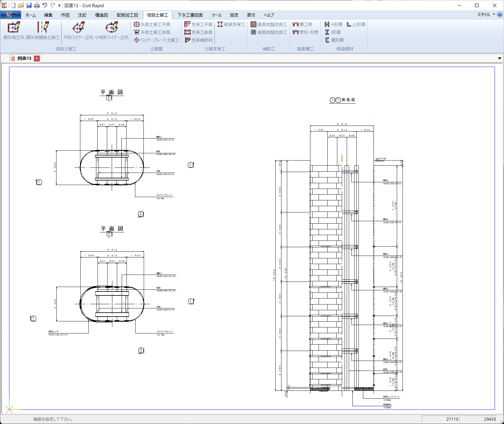Save the drawing from the quick toolbar
Viewport: 504px width, 424px height.
point(29,5)
